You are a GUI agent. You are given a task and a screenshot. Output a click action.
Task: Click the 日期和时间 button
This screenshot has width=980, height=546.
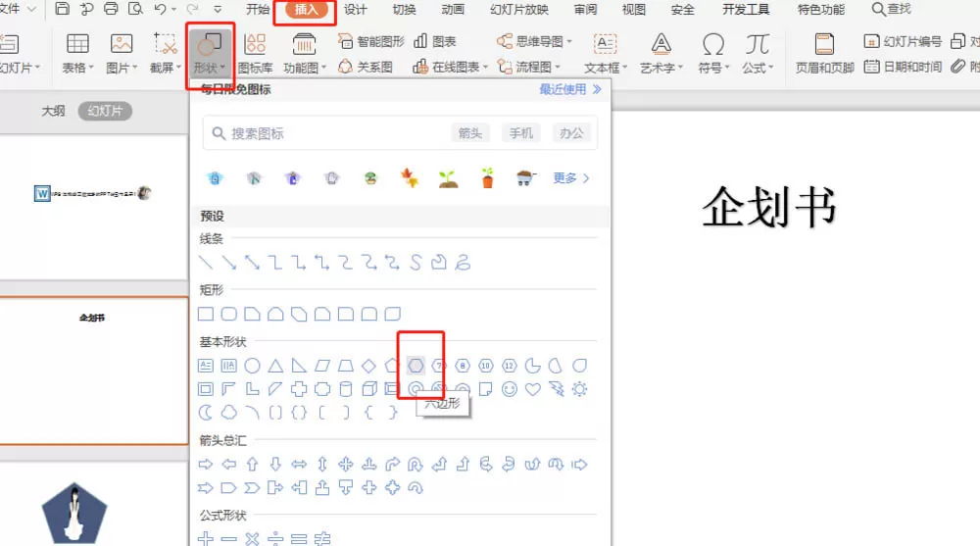pyautogui.click(x=903, y=67)
